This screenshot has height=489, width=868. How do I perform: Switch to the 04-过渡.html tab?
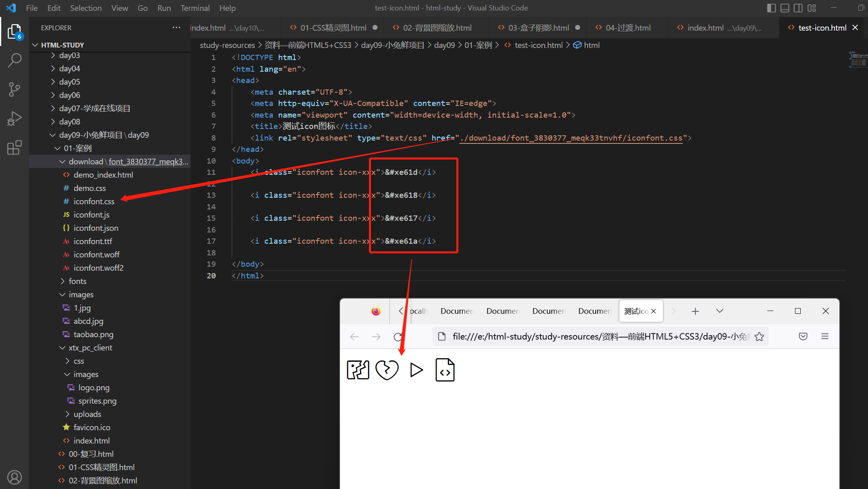pos(628,28)
